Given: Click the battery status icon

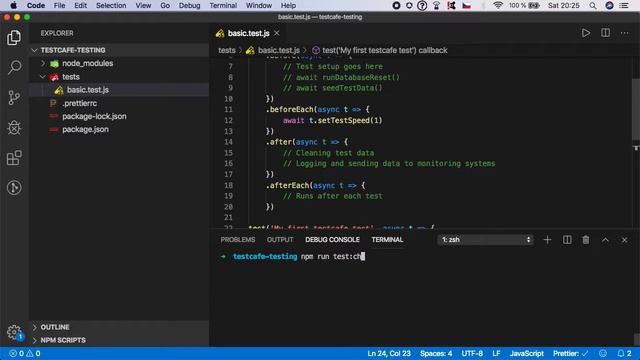Looking at the screenshot, I should point(534,6).
